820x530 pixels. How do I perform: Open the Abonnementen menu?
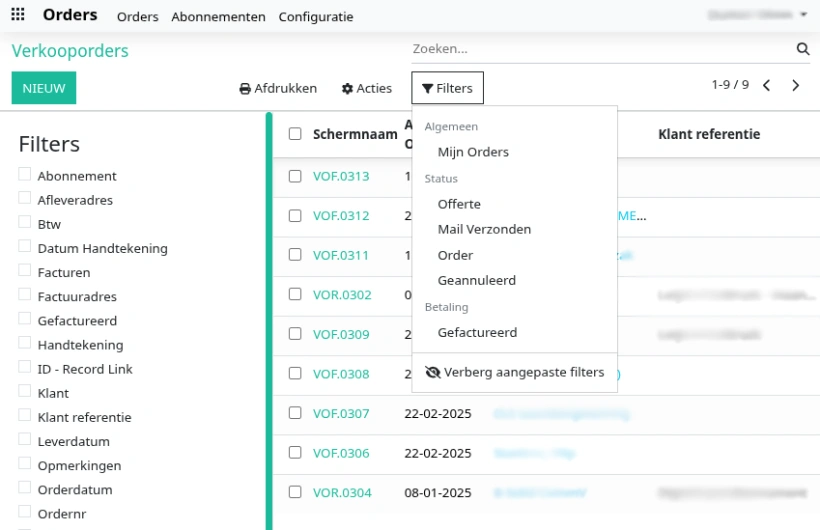click(219, 17)
